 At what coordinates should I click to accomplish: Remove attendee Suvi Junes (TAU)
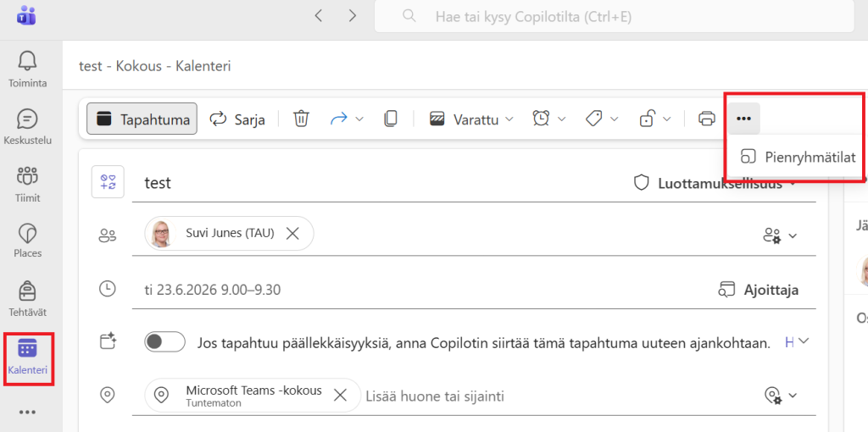292,234
